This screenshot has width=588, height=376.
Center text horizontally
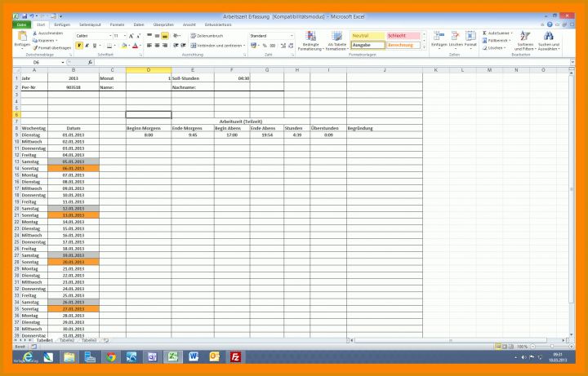tap(157, 46)
